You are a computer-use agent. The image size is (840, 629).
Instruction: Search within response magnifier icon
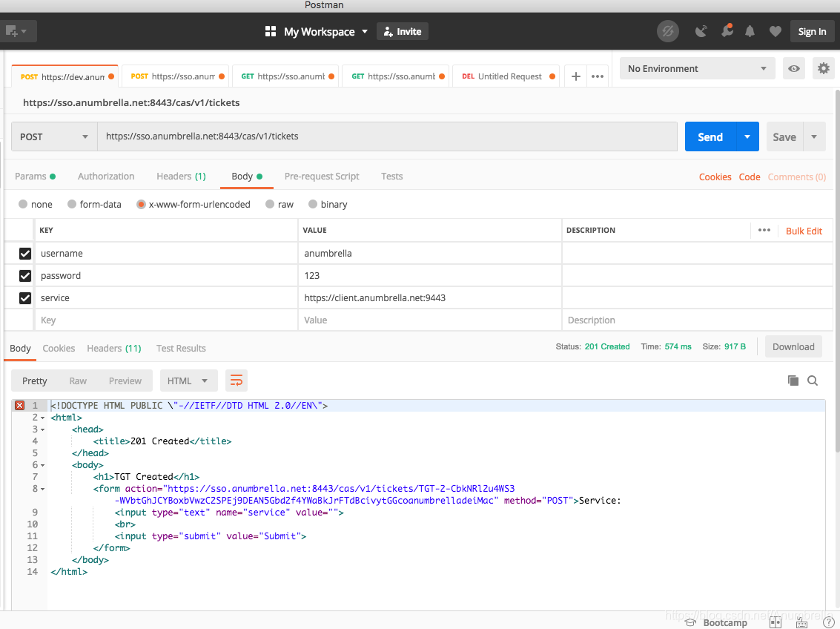pyautogui.click(x=813, y=381)
